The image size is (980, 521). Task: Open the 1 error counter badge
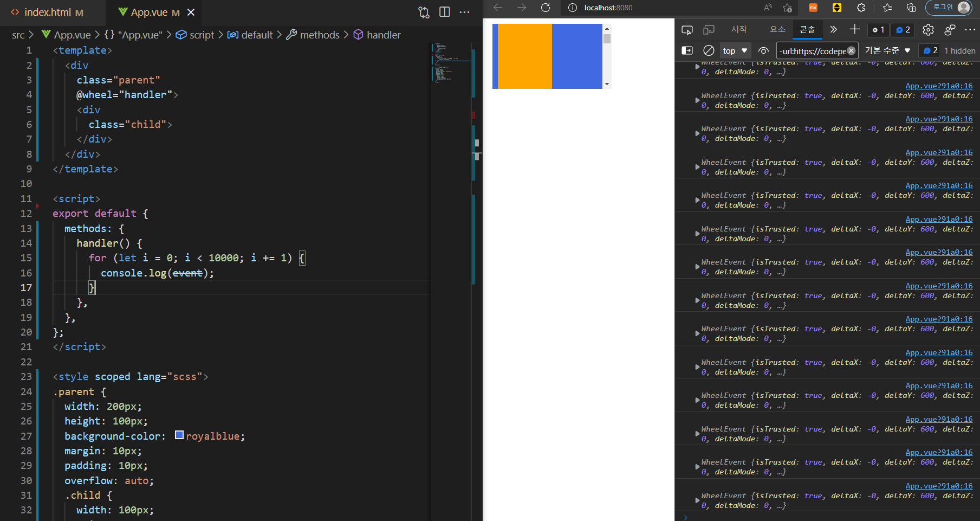click(x=878, y=30)
